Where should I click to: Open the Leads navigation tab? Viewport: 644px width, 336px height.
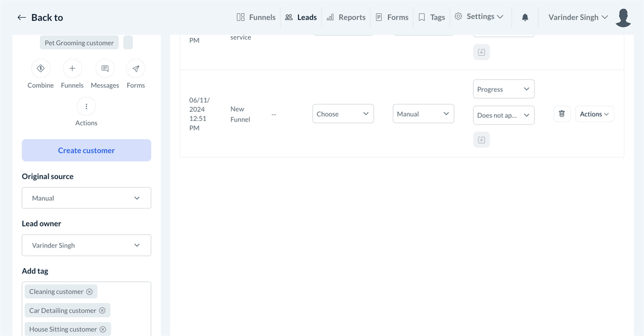click(x=301, y=17)
